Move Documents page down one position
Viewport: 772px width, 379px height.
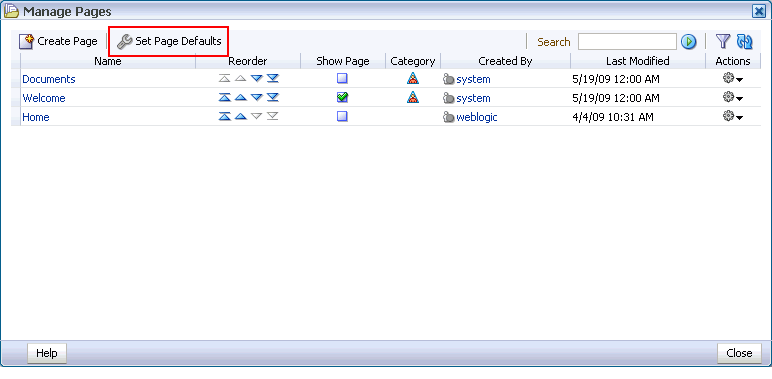[x=256, y=78]
